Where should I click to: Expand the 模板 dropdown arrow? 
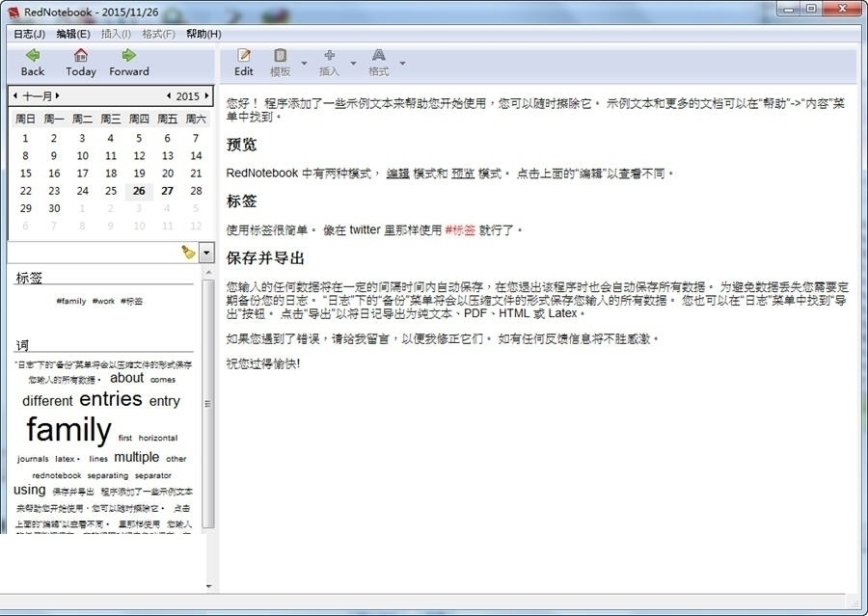[x=304, y=63]
